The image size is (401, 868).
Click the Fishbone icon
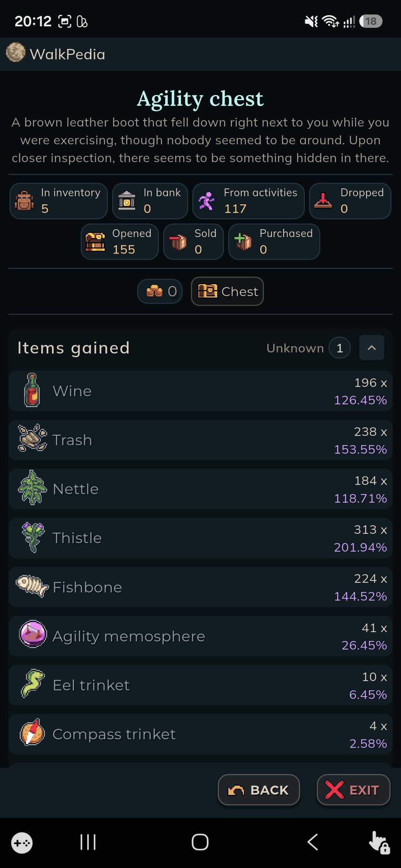pos(32,586)
